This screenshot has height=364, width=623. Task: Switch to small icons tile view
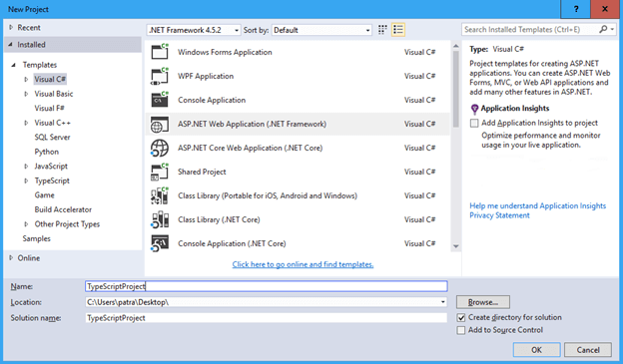click(x=382, y=30)
